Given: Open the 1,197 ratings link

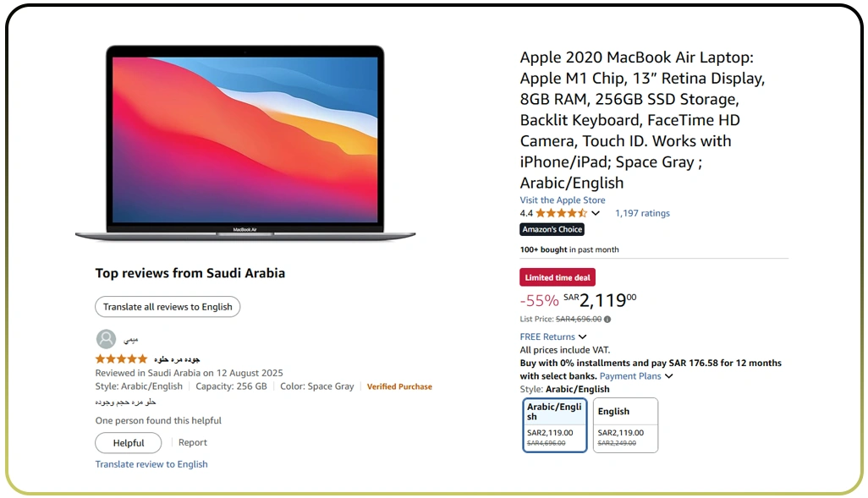Looking at the screenshot, I should [642, 213].
